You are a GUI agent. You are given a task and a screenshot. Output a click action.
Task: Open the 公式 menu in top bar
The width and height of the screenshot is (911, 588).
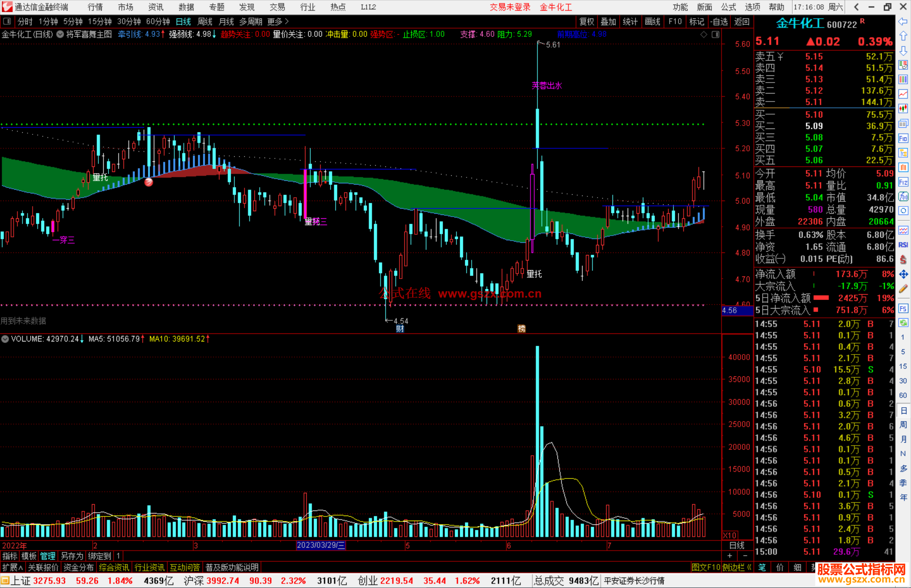pos(728,7)
